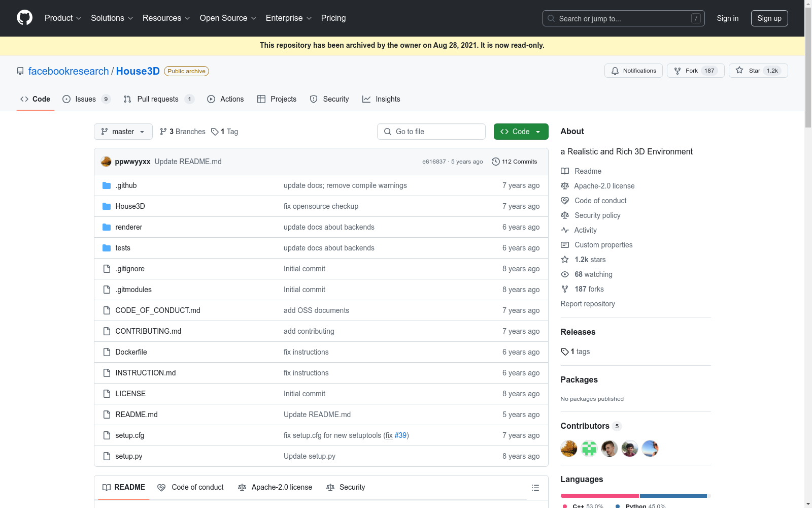
Task: Open the issue #39 link
Action: (x=401, y=435)
